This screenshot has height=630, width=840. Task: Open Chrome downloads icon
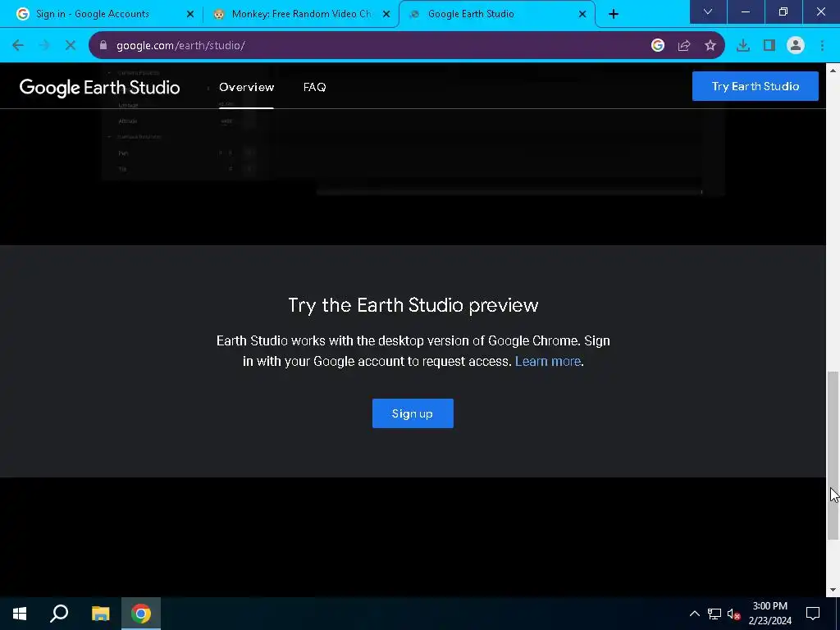[743, 46]
